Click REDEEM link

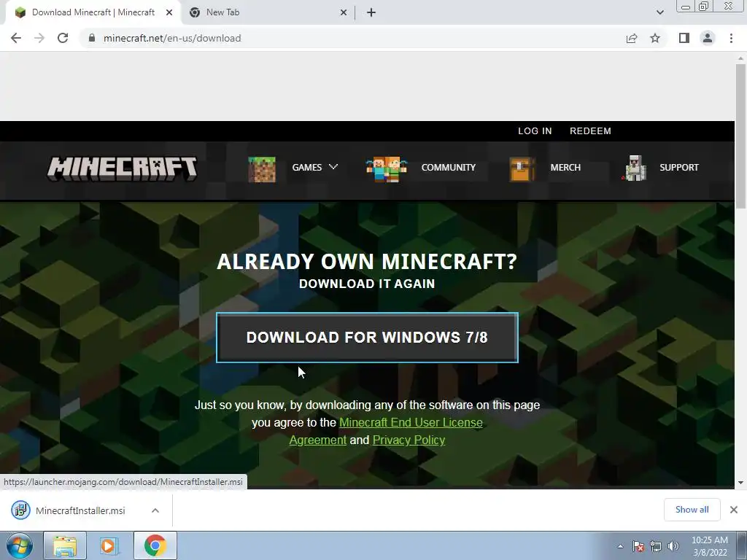coord(590,131)
